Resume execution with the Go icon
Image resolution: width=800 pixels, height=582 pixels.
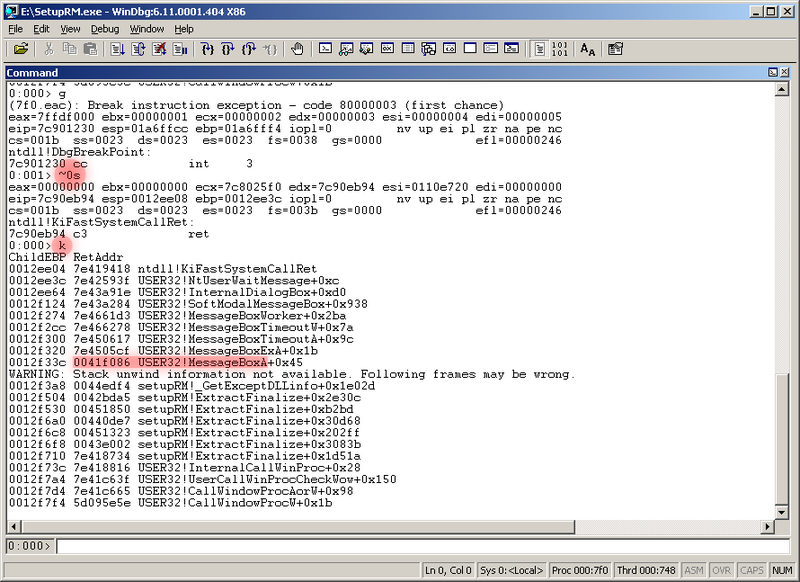coord(117,49)
